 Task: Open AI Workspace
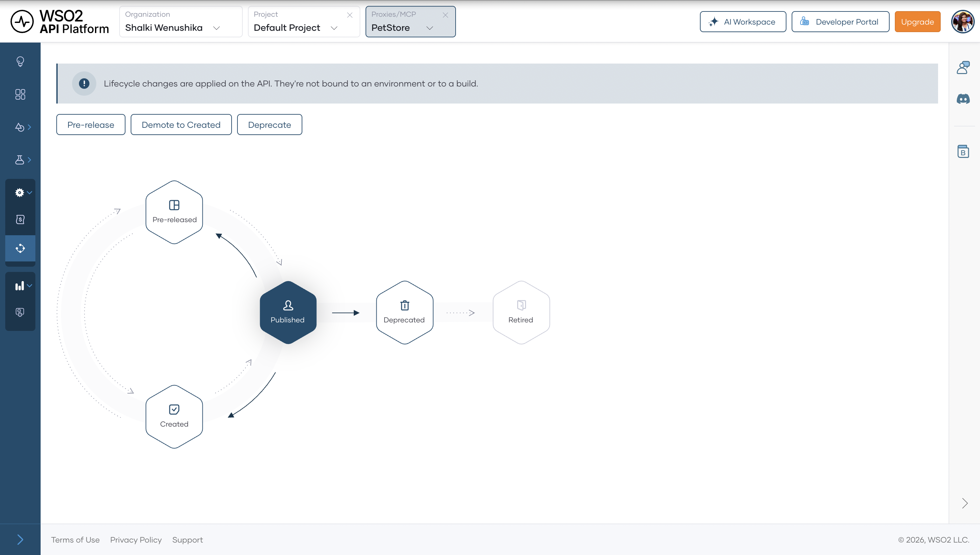pos(743,22)
